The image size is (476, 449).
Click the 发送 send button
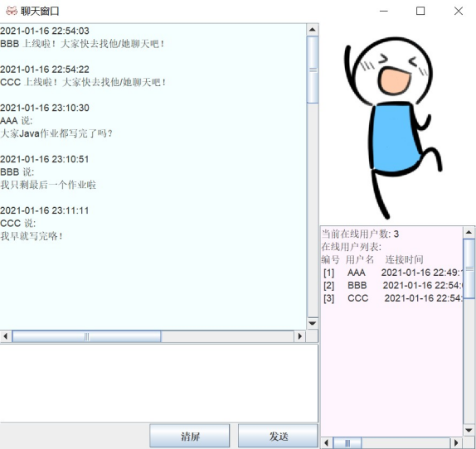coord(278,437)
